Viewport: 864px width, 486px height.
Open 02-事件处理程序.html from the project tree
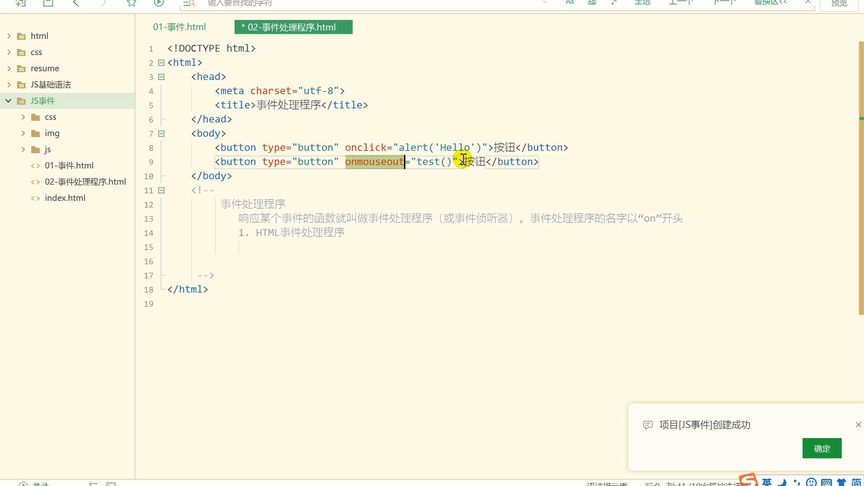pyautogui.click(x=85, y=182)
